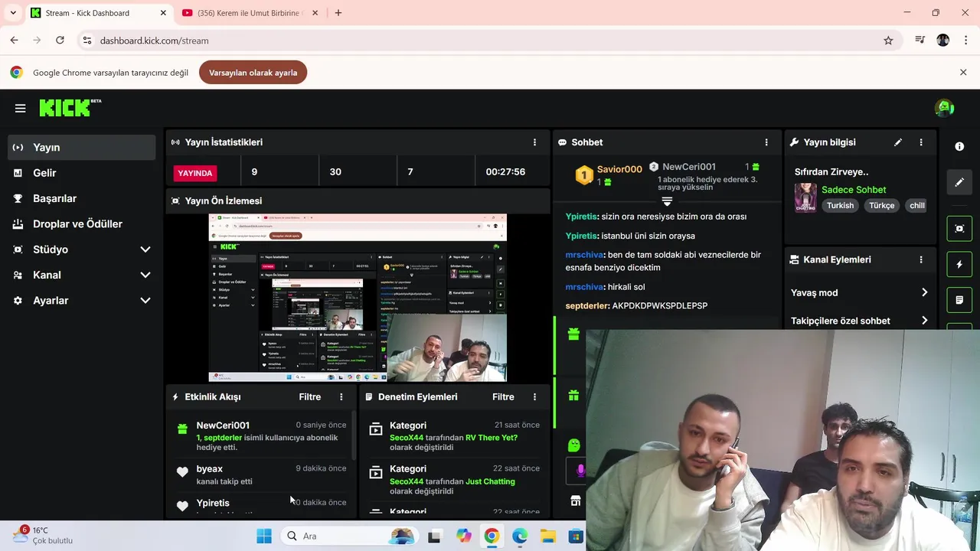Open the Windows Start menu
Image resolution: width=980 pixels, height=551 pixels.
pyautogui.click(x=264, y=536)
